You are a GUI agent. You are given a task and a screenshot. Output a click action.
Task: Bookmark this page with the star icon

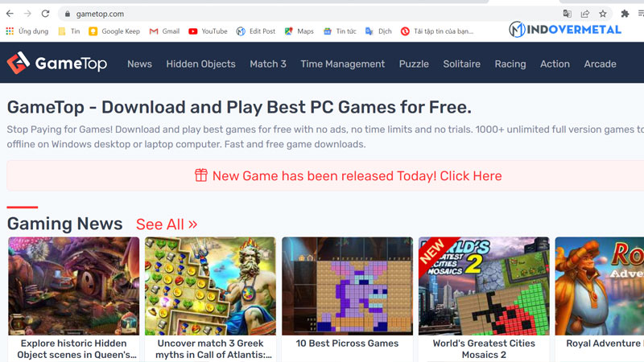(602, 14)
